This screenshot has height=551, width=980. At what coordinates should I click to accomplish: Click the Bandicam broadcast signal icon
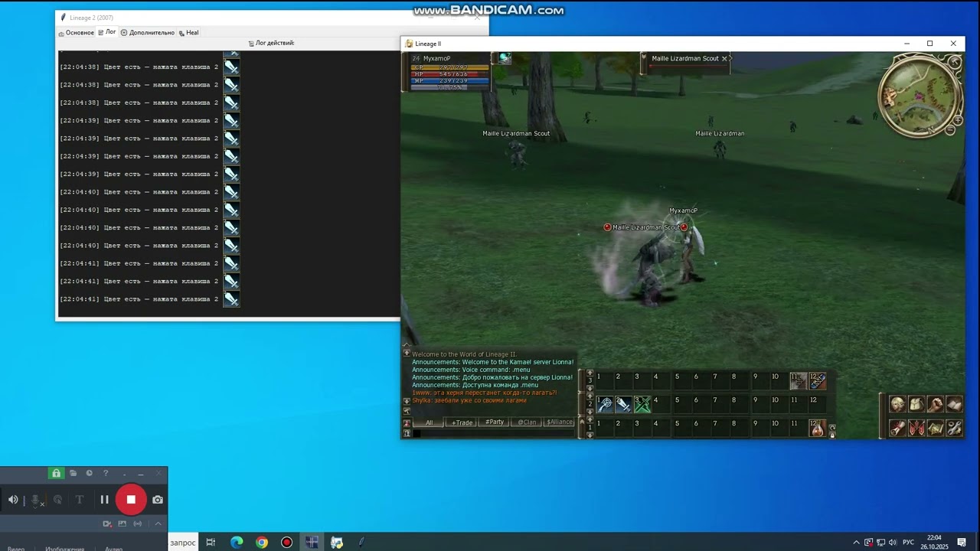[x=137, y=523]
